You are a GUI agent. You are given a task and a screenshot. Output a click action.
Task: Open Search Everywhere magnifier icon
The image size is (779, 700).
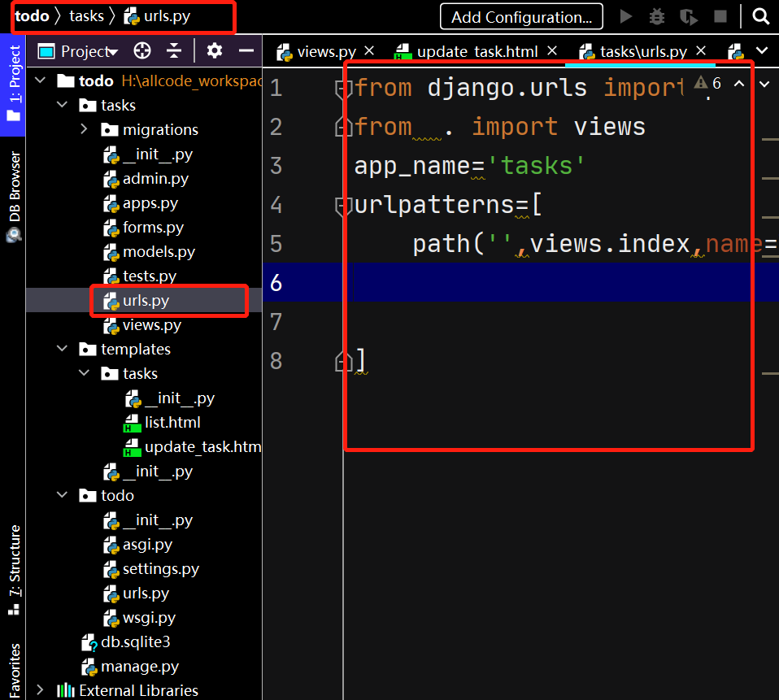(x=760, y=16)
